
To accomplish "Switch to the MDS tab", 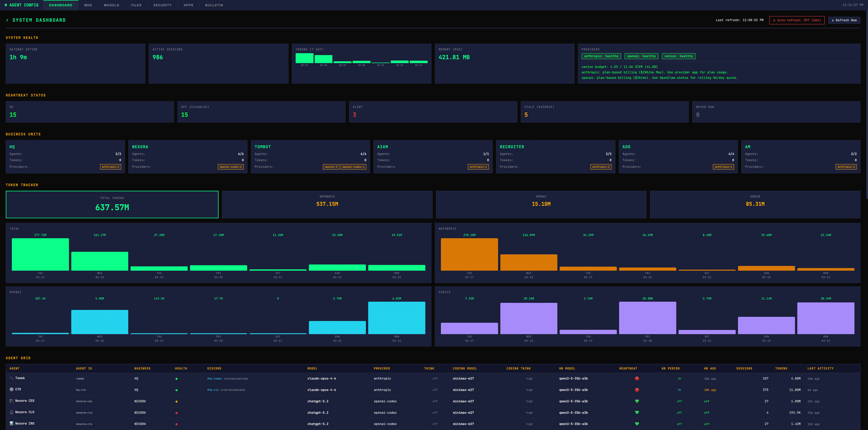I will [88, 5].
